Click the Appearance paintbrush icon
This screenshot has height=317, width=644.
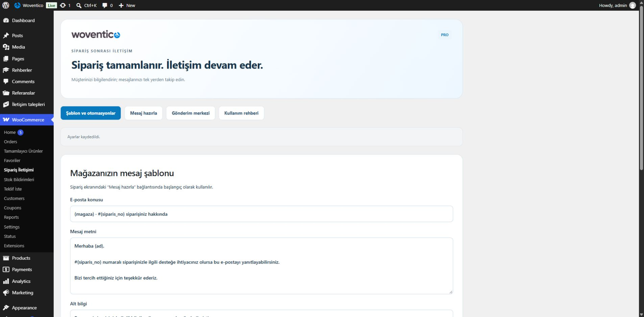coord(6,308)
